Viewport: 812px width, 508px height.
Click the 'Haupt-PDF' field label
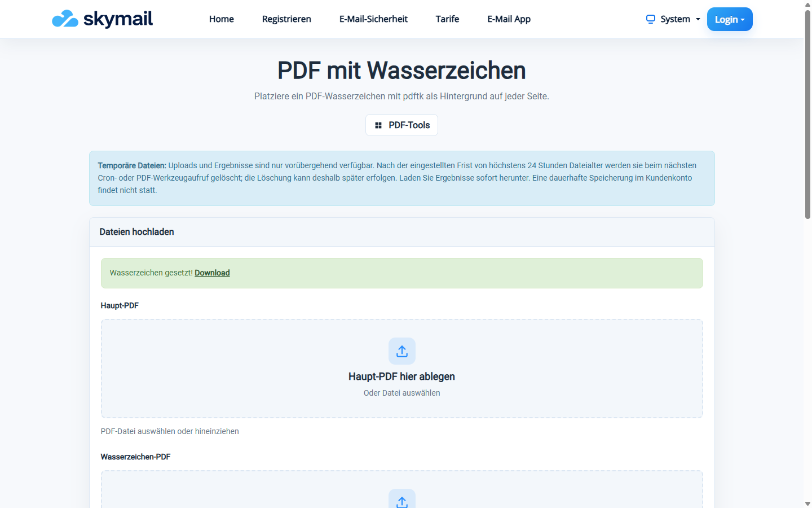click(x=120, y=305)
